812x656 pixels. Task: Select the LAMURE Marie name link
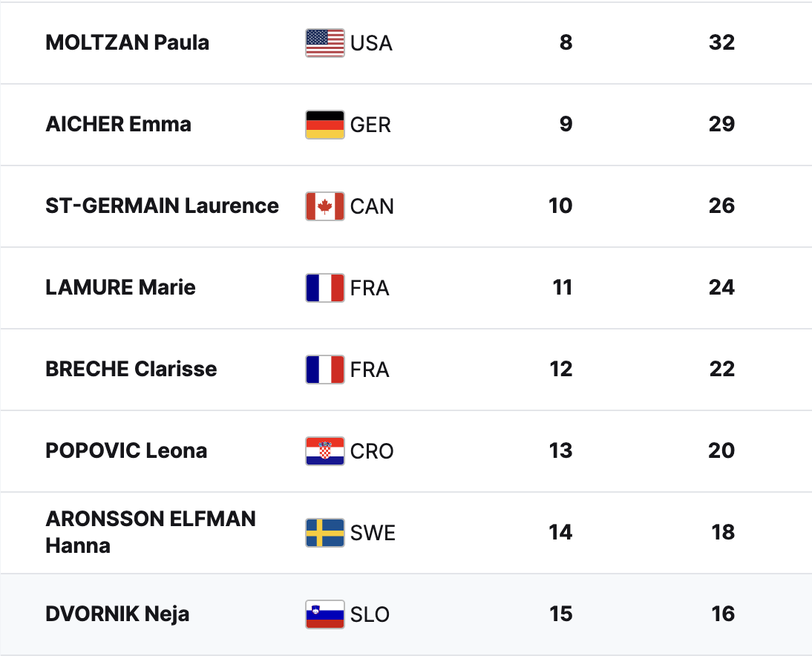click(x=121, y=287)
